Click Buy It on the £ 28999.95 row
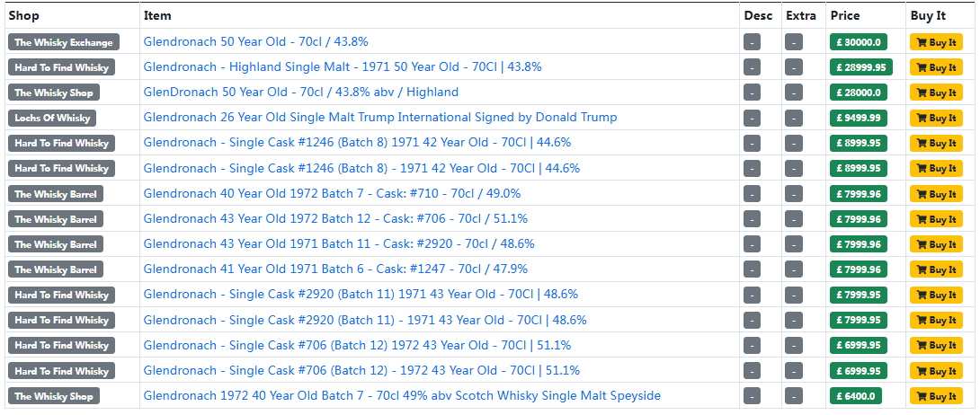980x415 pixels. point(936,67)
